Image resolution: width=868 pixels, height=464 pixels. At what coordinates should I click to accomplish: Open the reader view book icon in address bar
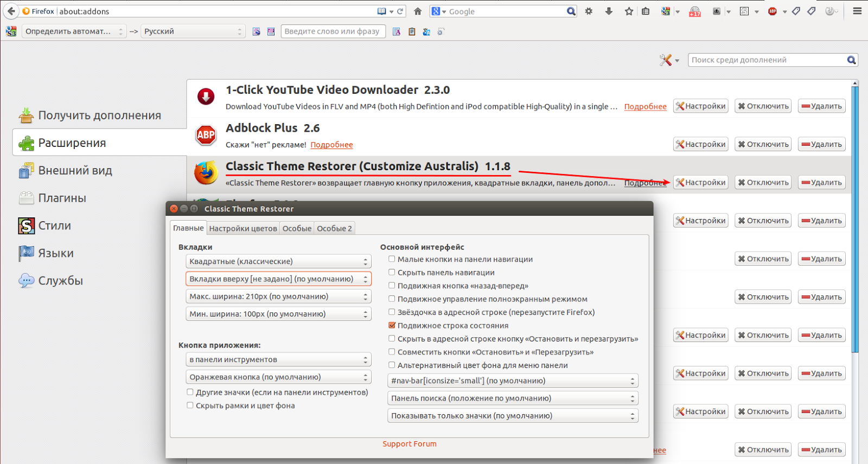point(382,11)
